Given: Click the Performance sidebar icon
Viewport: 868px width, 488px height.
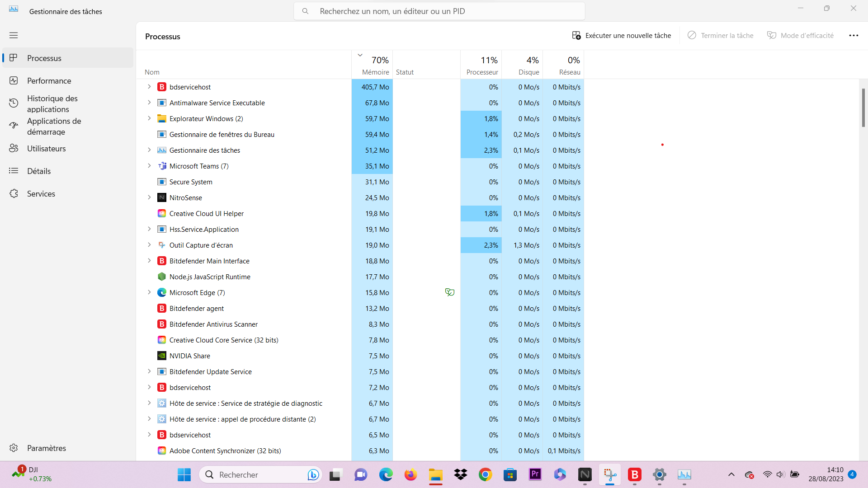Looking at the screenshot, I should tap(14, 80).
